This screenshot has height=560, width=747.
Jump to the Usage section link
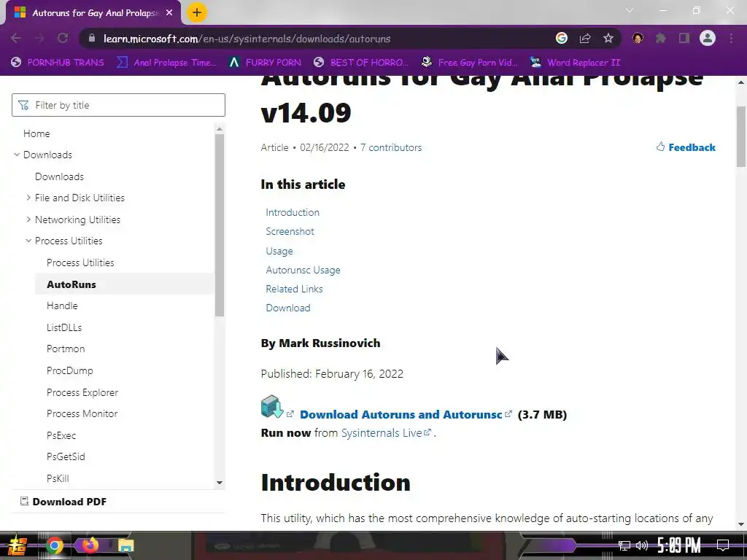pos(279,251)
